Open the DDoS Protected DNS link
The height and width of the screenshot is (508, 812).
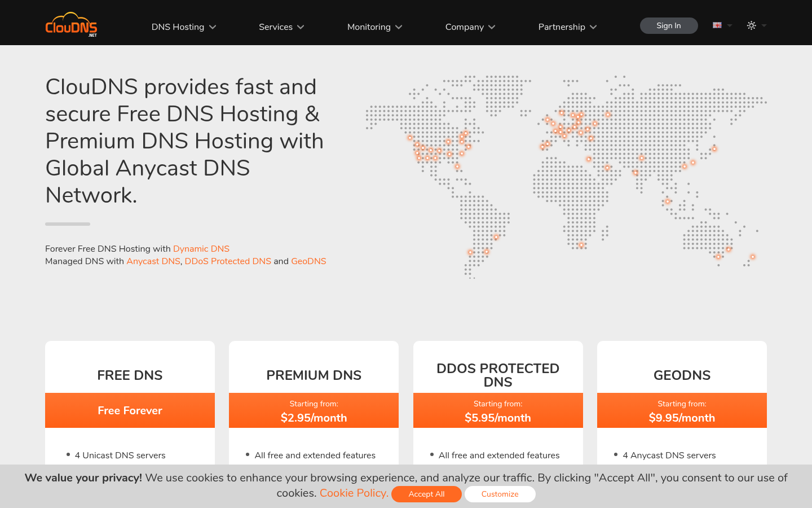[x=228, y=261]
